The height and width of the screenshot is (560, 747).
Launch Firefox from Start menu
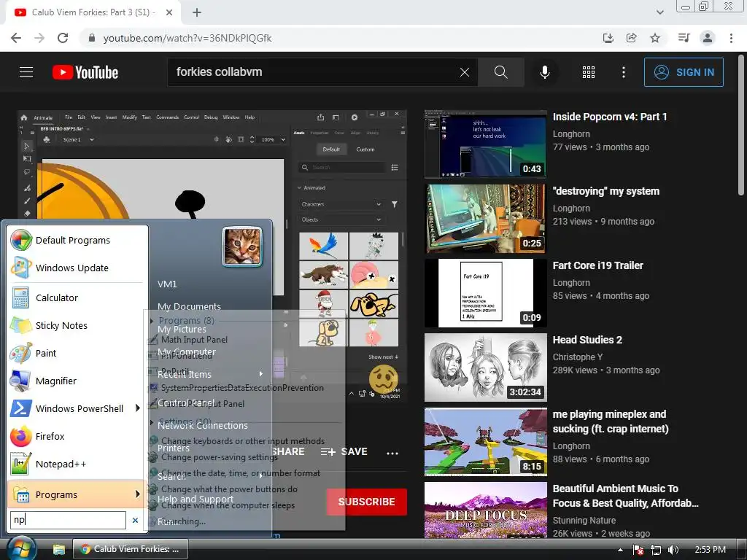(x=76, y=436)
